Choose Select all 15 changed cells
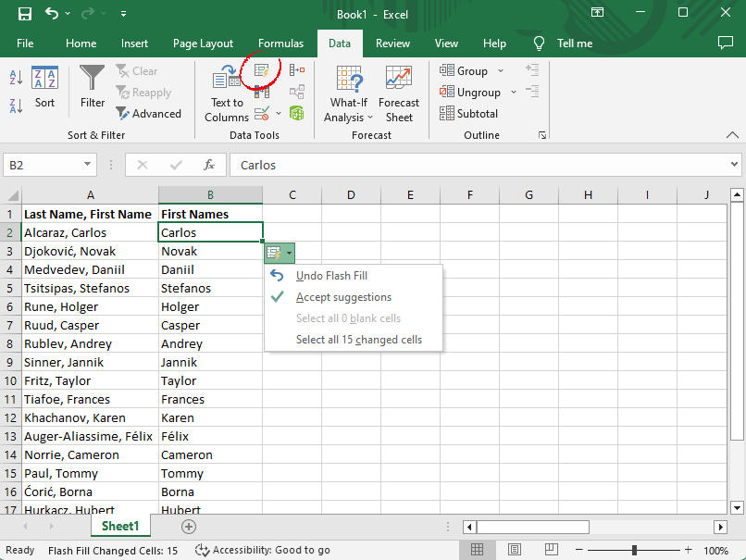746x560 pixels. (354, 340)
